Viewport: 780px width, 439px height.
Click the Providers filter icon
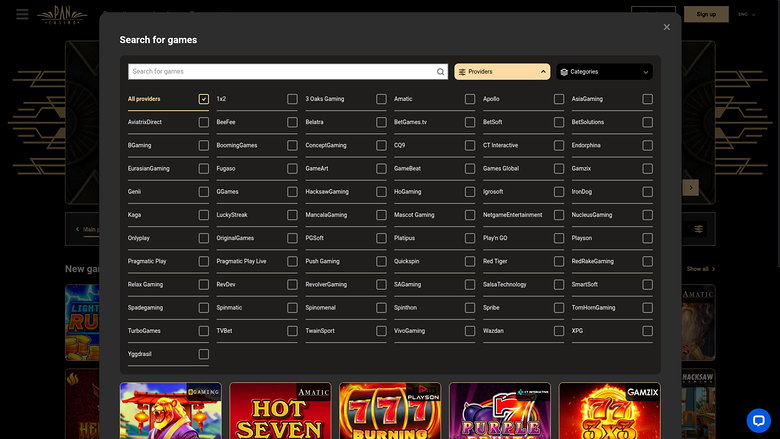tap(462, 72)
